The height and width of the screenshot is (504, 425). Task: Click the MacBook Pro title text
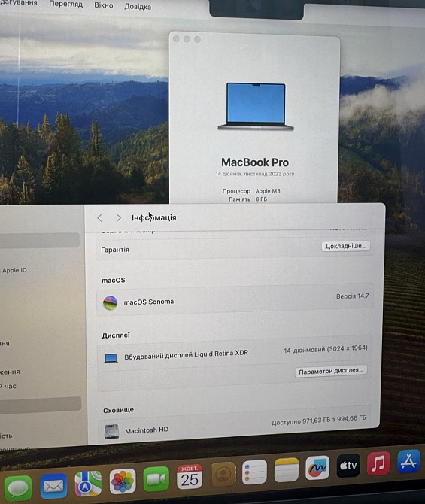[x=255, y=162]
